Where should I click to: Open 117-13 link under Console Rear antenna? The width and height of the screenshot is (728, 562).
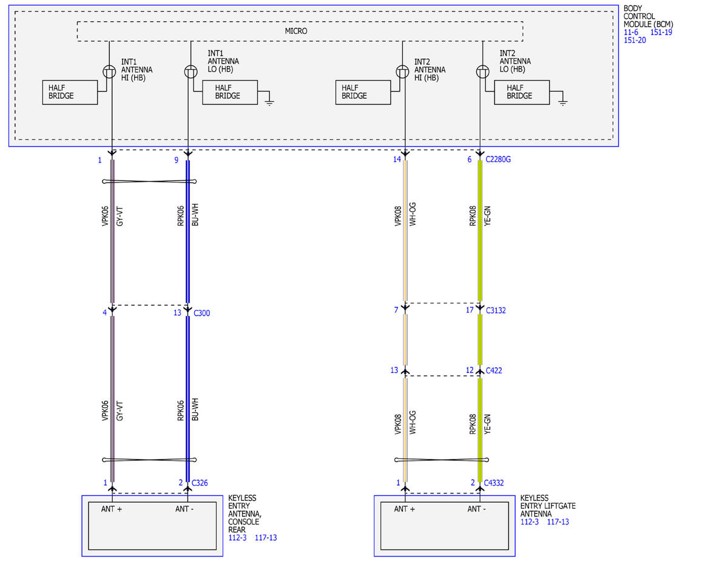266,538
